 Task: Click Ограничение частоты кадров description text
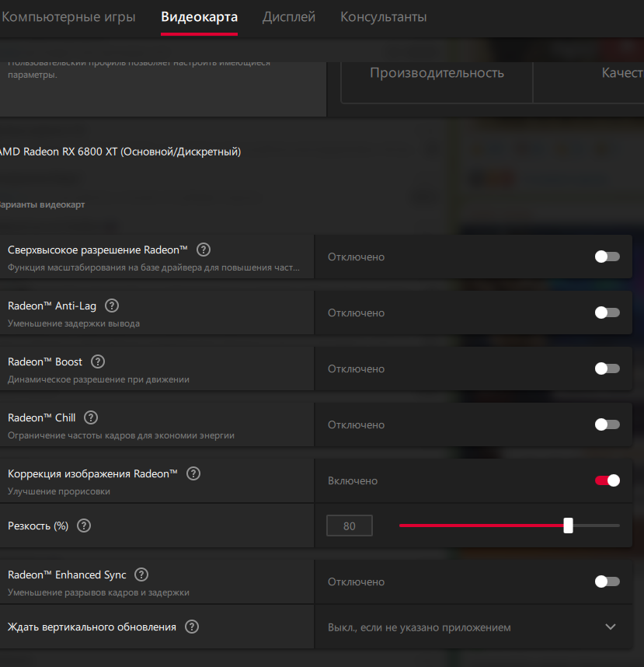click(120, 435)
